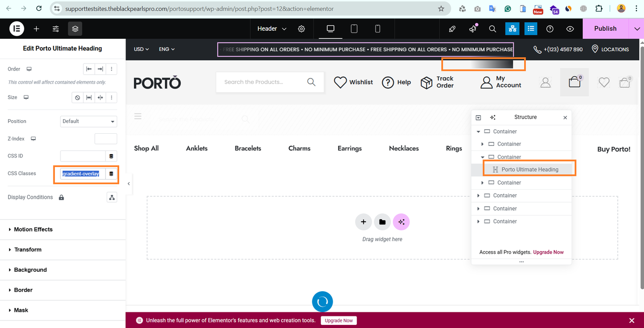Open page settings gear next to Header
This screenshot has width=644, height=328.
pyautogui.click(x=301, y=29)
